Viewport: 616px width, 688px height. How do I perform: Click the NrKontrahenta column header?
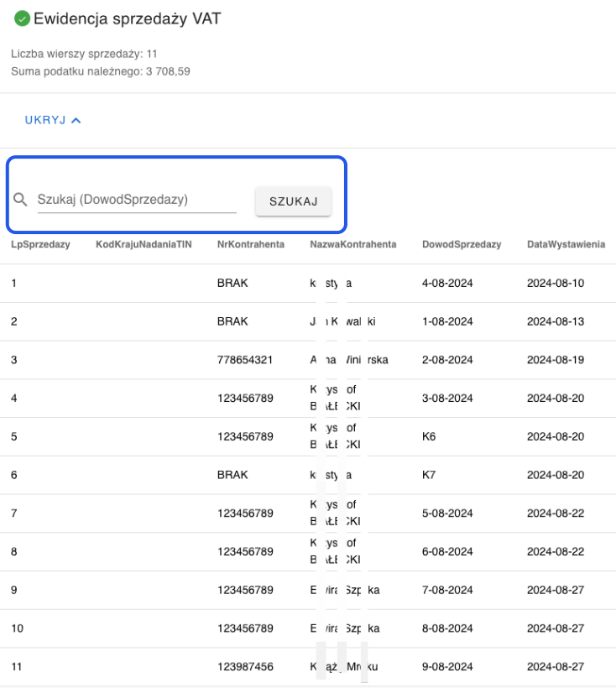pyautogui.click(x=250, y=244)
